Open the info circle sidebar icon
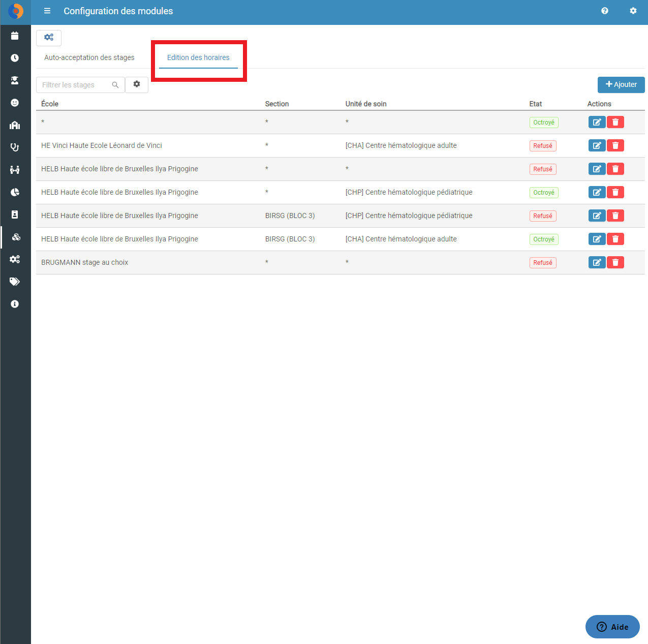Viewport: 648px width, 644px height. pos(15,304)
